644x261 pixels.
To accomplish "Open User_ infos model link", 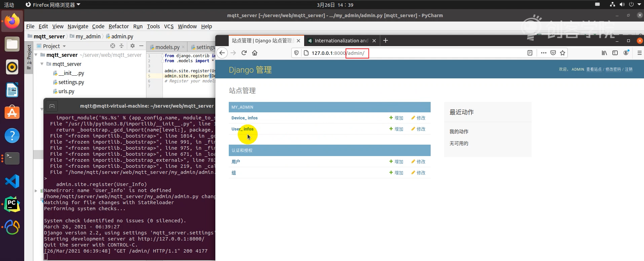I will point(242,129).
